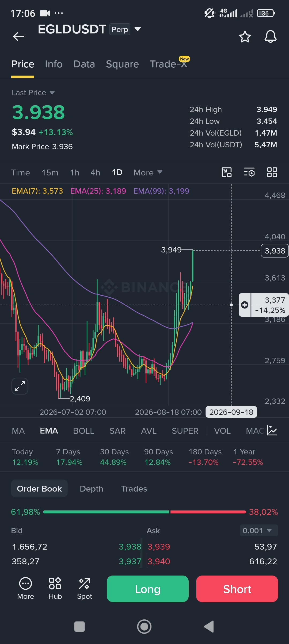The height and width of the screenshot is (644, 289).
Task: Tap the EMA(25) legend value
Action: (x=98, y=191)
